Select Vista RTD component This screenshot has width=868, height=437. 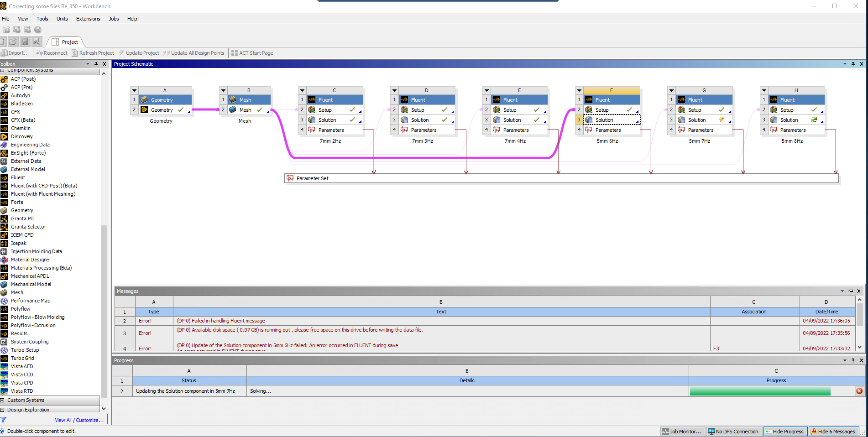22,391
